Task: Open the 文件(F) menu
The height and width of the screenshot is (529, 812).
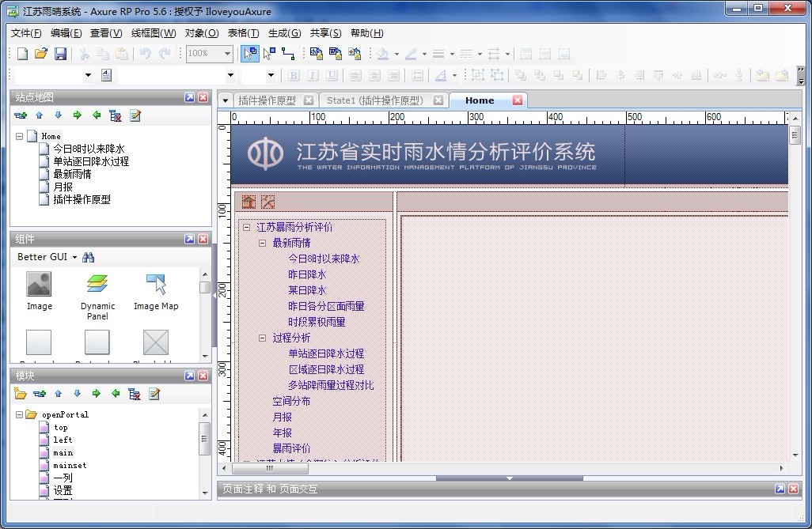Action: (26, 33)
